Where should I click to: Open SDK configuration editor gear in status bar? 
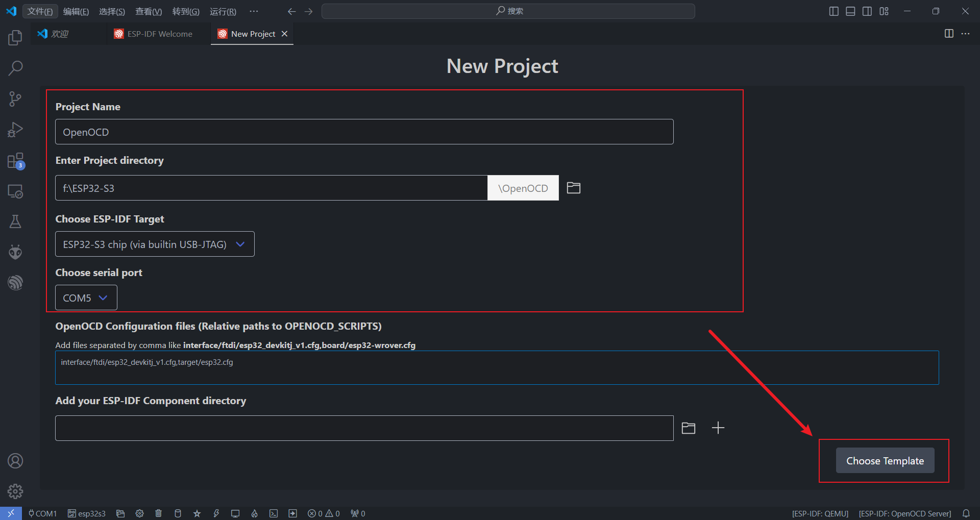(139, 513)
